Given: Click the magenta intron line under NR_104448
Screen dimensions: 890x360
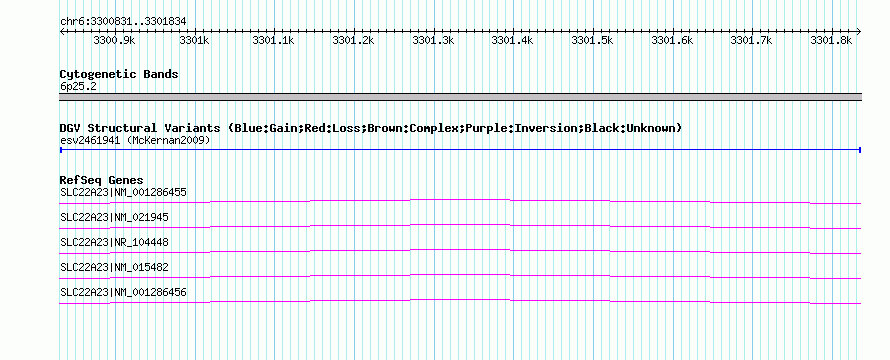Looking at the screenshot, I should [460, 251].
